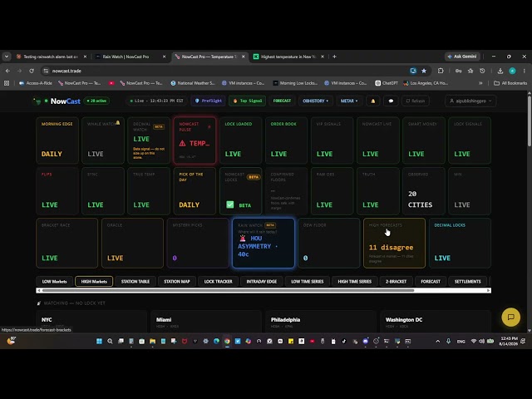532x399 pixels.
Task: Switch to Testing rainwatch alarm bot tab
Action: coord(51,57)
